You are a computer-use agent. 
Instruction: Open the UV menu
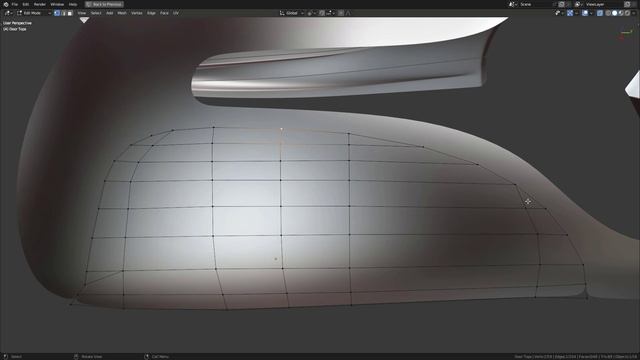[176, 13]
